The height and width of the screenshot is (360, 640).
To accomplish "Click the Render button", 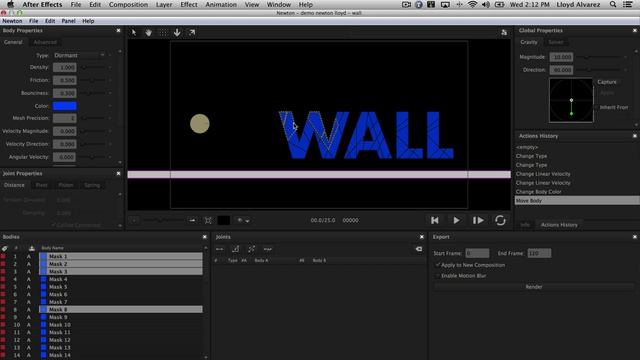I will (533, 287).
